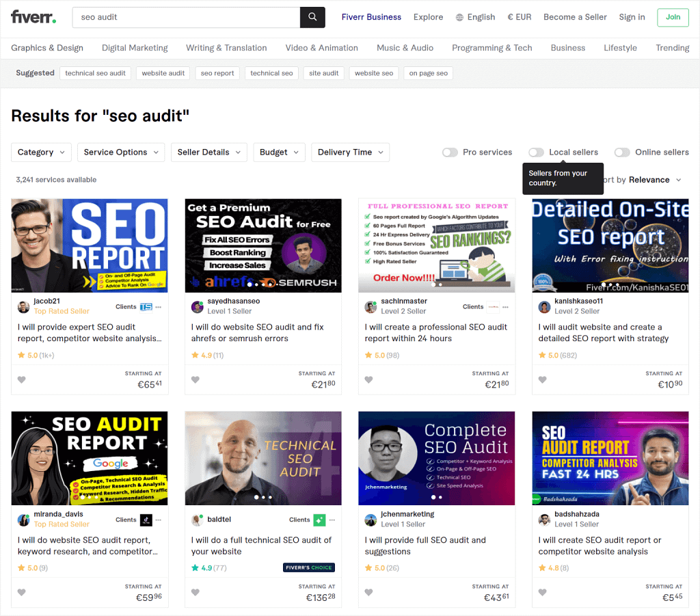
Task: Open the SEO Report gig thumbnail by jacob21
Action: (90, 245)
